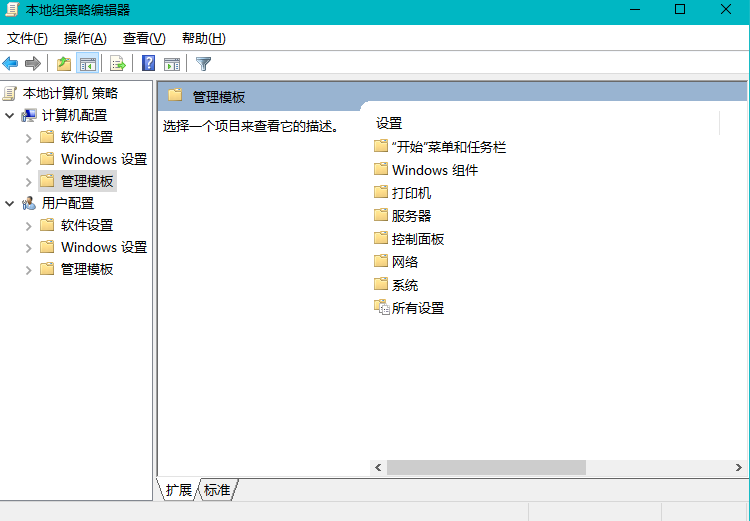
Task: Select the 用户配置 label in tree
Action: coord(67,203)
